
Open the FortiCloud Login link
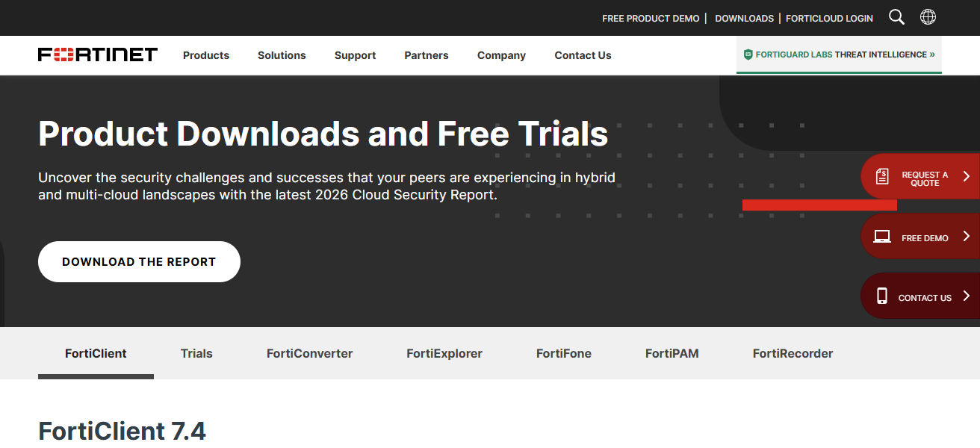click(x=829, y=18)
